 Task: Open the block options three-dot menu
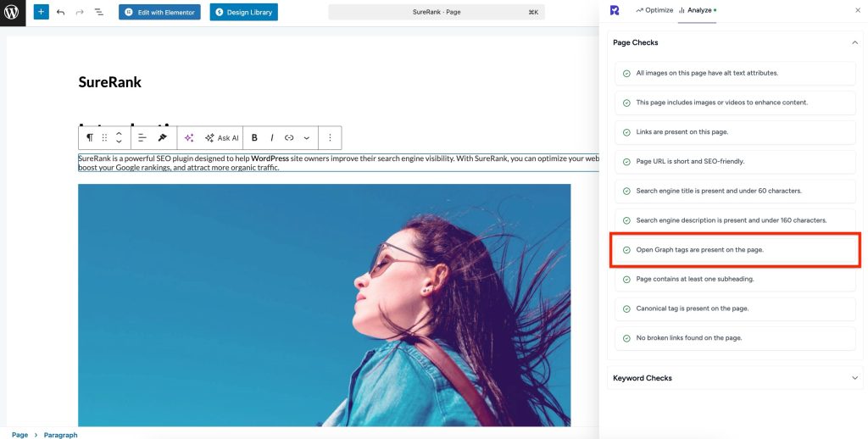(330, 137)
